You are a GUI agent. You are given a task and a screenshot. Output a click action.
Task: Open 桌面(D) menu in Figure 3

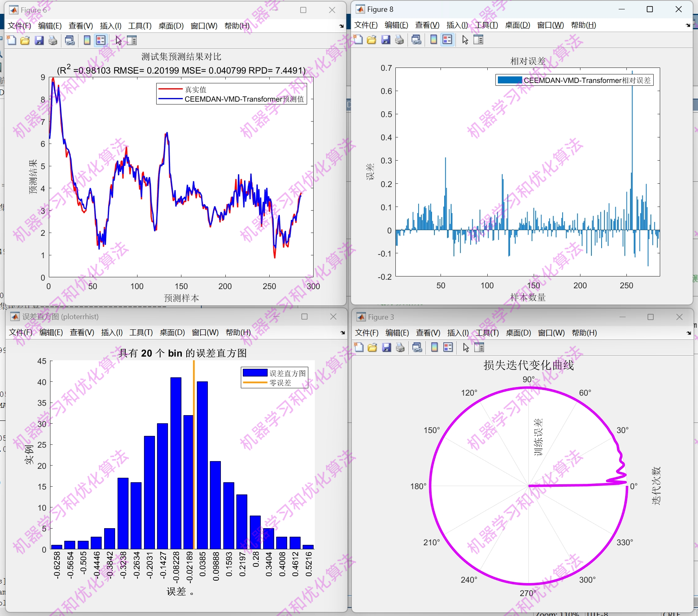tap(519, 333)
